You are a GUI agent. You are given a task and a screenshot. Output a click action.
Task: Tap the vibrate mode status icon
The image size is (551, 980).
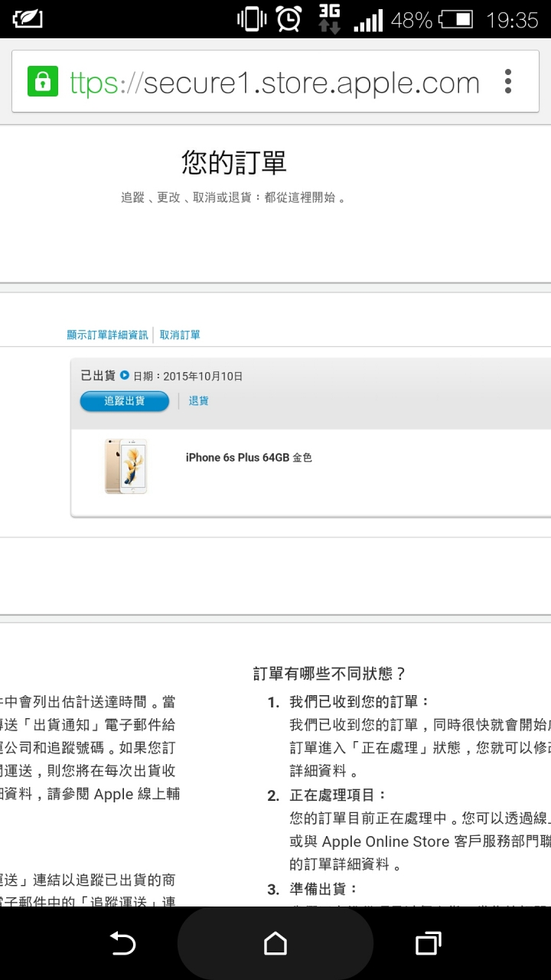[252, 19]
